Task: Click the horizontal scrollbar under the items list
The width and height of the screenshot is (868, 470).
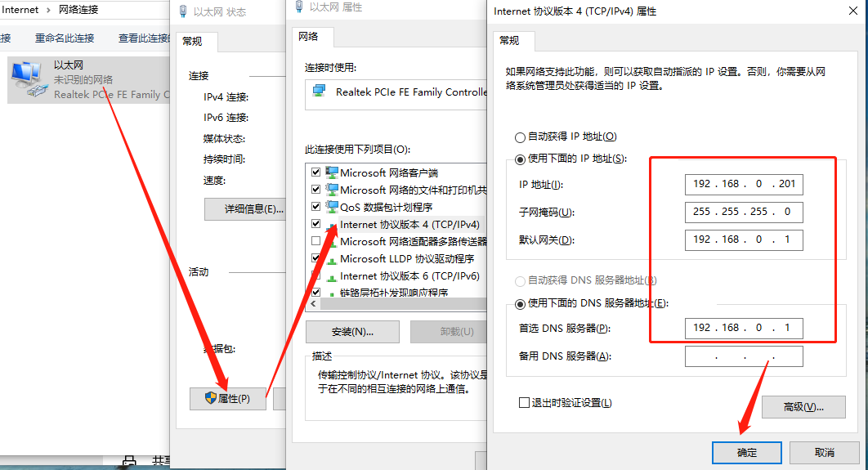Action: (392, 304)
